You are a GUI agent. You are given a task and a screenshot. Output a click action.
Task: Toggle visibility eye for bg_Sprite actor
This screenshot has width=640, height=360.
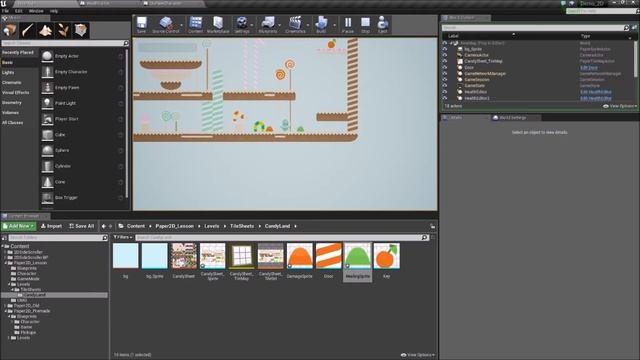(x=445, y=49)
